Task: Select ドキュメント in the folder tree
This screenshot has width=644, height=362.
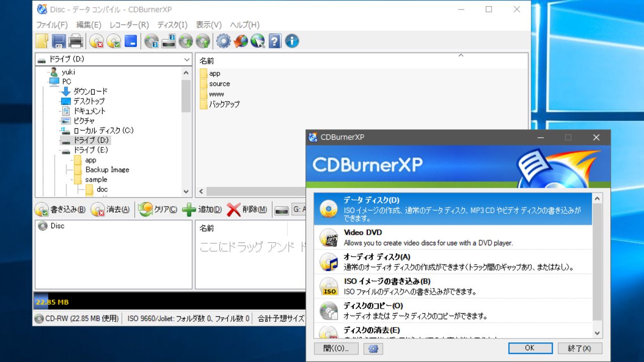Action: pos(89,111)
